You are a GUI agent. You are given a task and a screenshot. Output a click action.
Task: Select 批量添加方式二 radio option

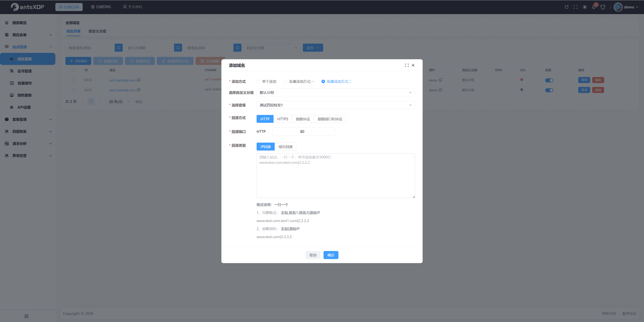(336, 82)
